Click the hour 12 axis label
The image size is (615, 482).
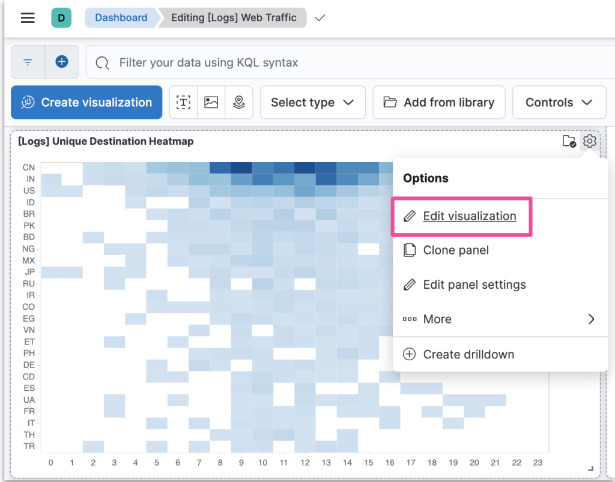click(305, 463)
